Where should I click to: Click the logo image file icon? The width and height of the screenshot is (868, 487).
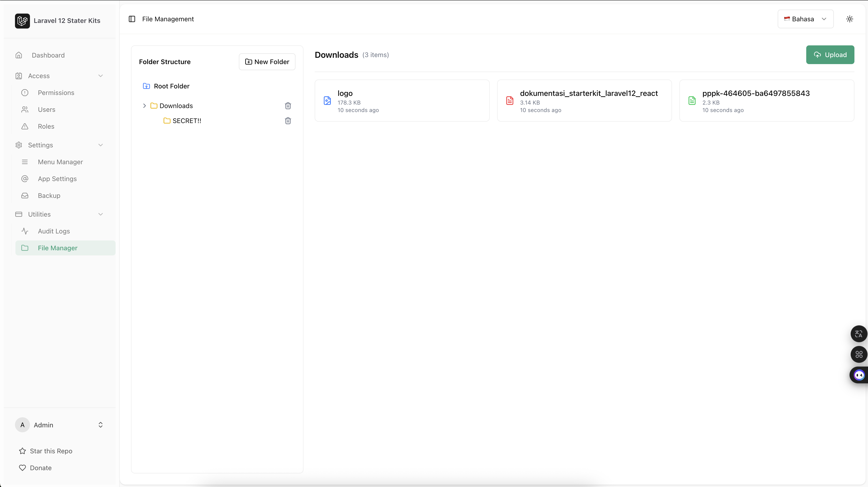coord(327,101)
